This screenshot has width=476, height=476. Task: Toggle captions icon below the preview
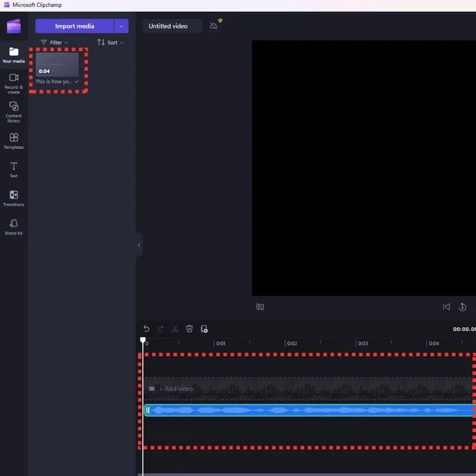coord(260,307)
